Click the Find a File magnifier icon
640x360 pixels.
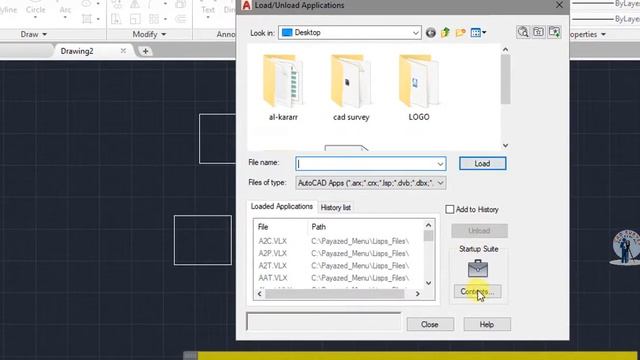tap(523, 32)
